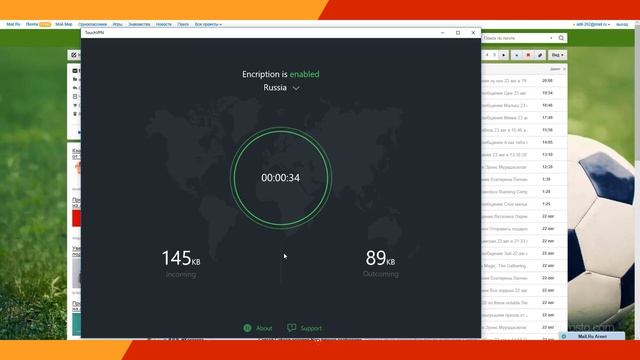Open Игры in Mail.Ru top bar
640x360 pixels.
(x=118, y=24)
